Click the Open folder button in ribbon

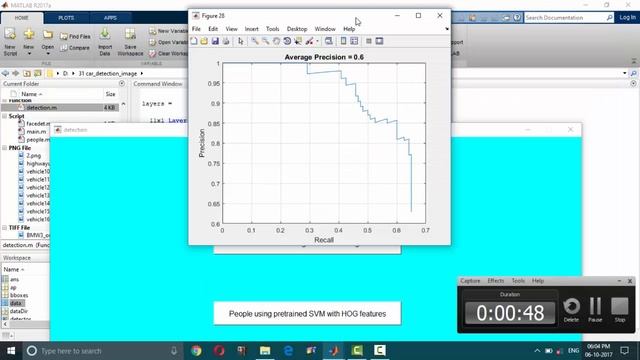(x=48, y=42)
